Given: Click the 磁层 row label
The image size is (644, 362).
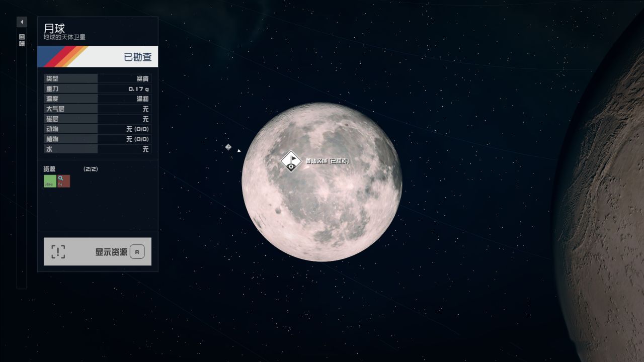Looking at the screenshot, I should click(x=52, y=119).
